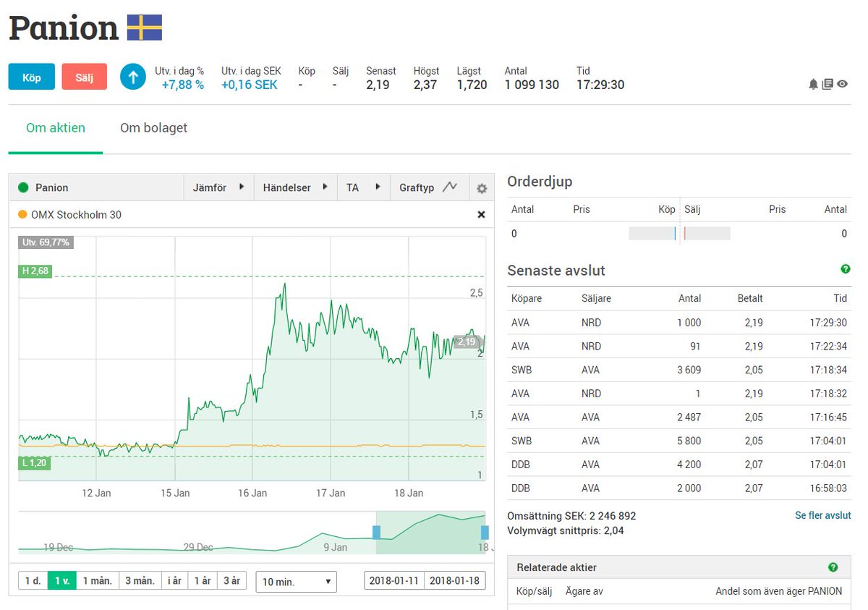The width and height of the screenshot is (868, 610).
Task: Click start date field 2018-01-11
Action: (x=394, y=581)
